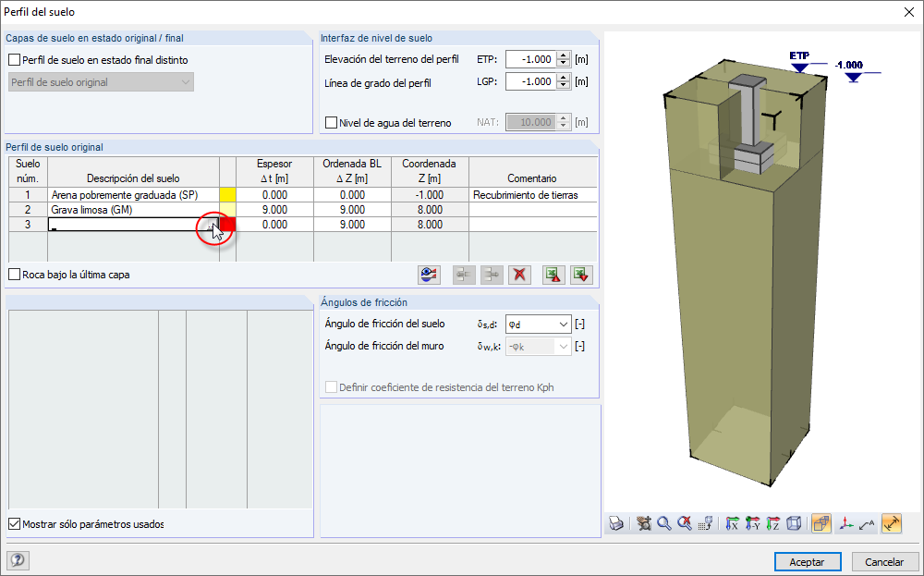924x576 pixels.
Task: Enable groundwater level 'Nivel de agua del terreno'
Action: 331,123
